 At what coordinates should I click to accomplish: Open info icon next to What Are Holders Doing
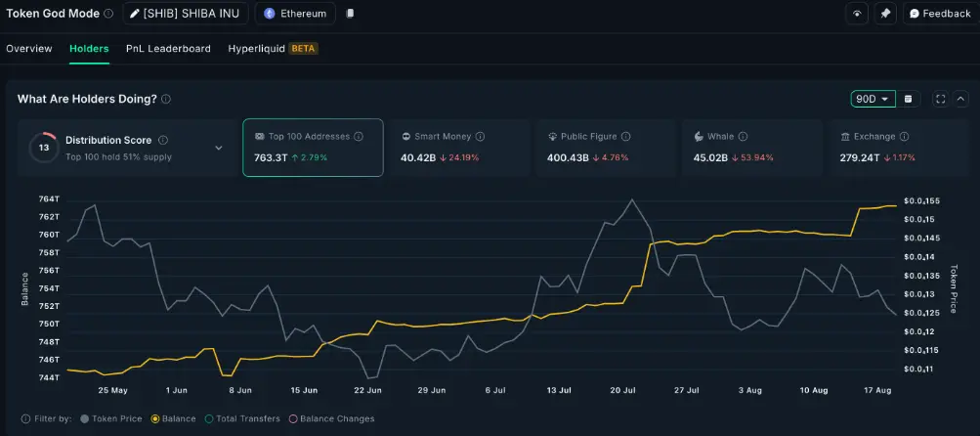[x=166, y=99]
